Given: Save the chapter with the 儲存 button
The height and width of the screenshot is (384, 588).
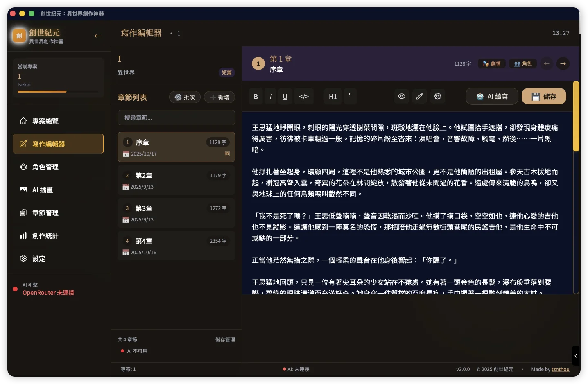Looking at the screenshot, I should tap(544, 96).
